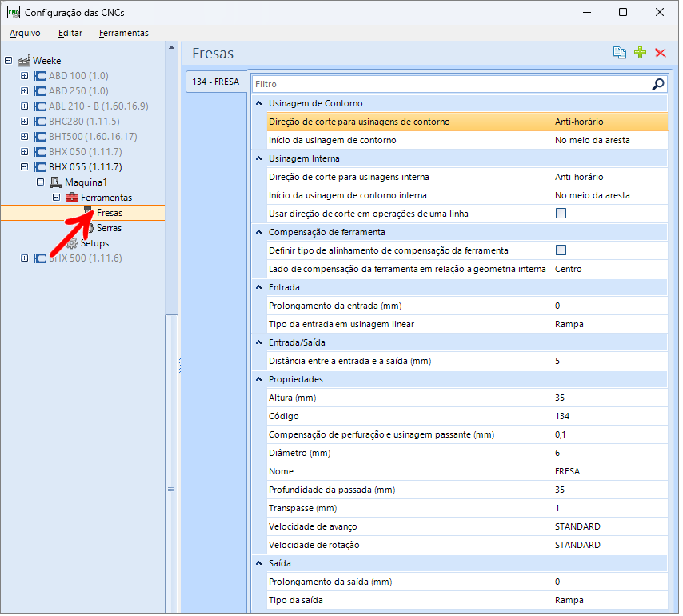Expand the ABD 250 tree node
Viewport: 683px width, 616px height.
pos(24,91)
